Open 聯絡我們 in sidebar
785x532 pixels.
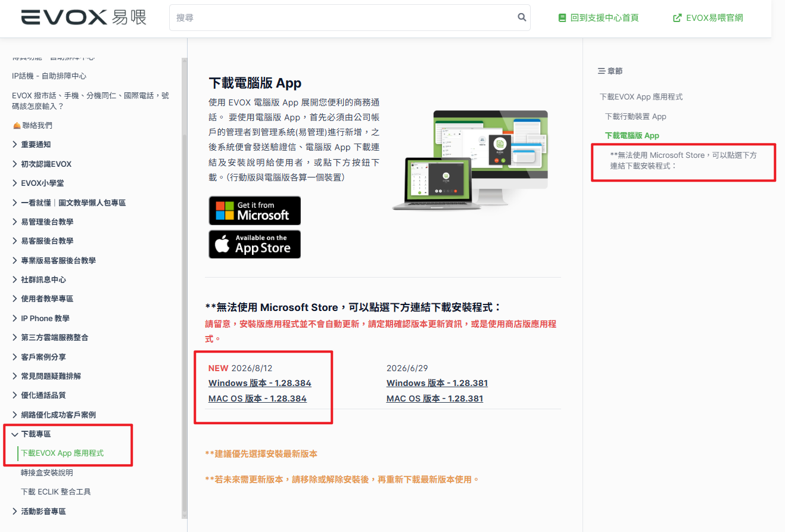click(x=32, y=126)
